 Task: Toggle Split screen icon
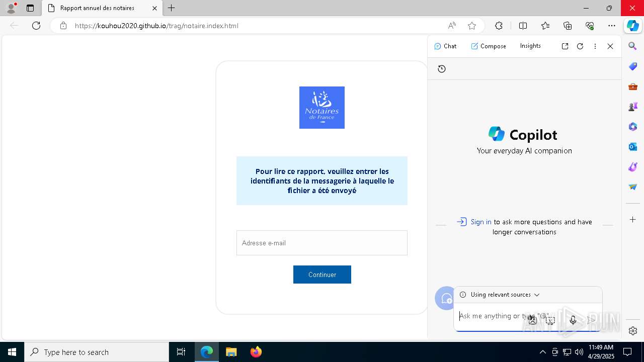pos(523,26)
